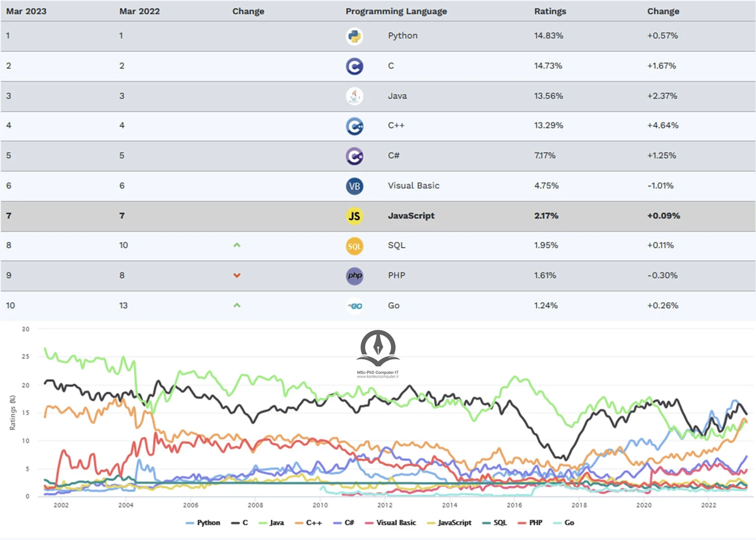Screen dimensions: 756x540
Task: Click the C++ logo icon
Action: 354,126
